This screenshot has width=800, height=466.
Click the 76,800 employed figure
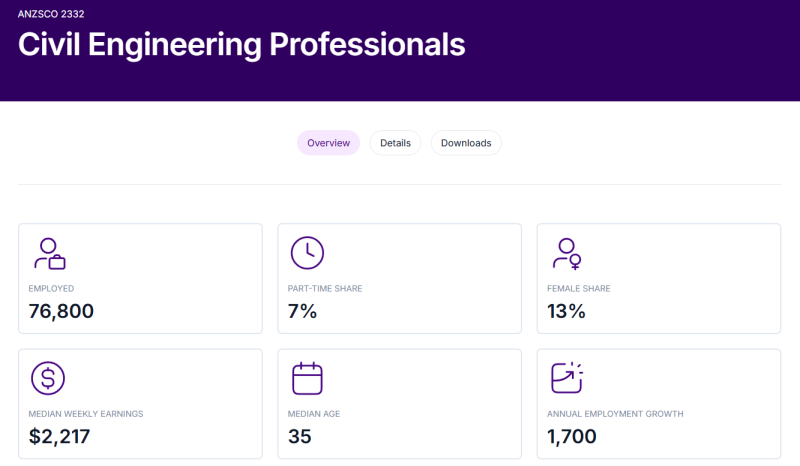tap(61, 311)
